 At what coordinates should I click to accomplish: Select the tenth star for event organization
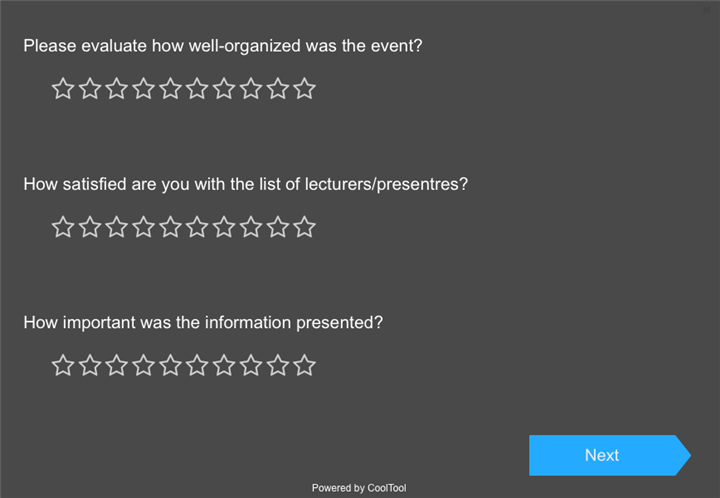pyautogui.click(x=305, y=89)
